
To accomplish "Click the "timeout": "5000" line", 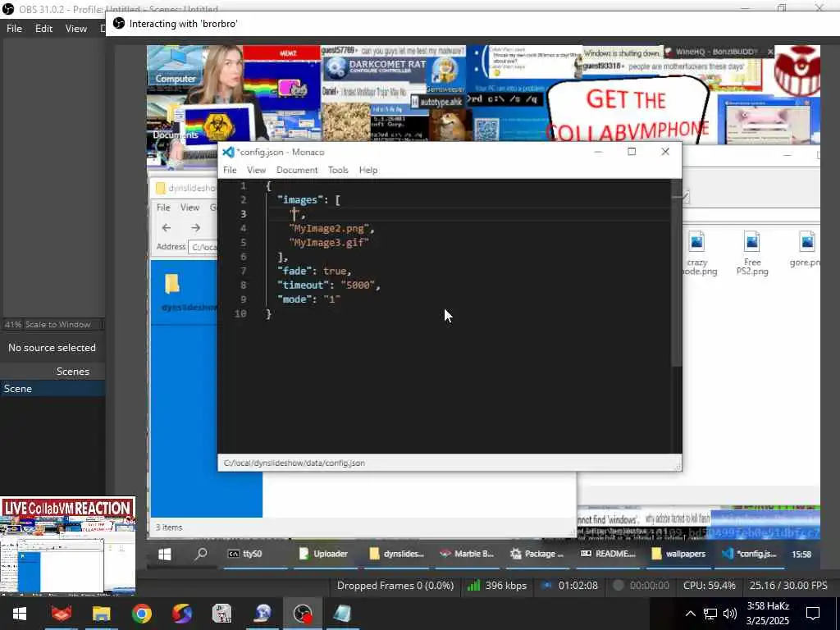I will pos(328,285).
